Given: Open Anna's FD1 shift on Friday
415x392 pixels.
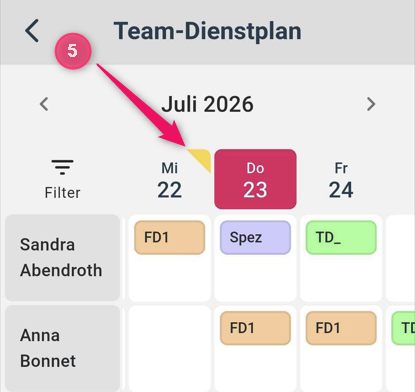Looking at the screenshot, I should pos(341,328).
